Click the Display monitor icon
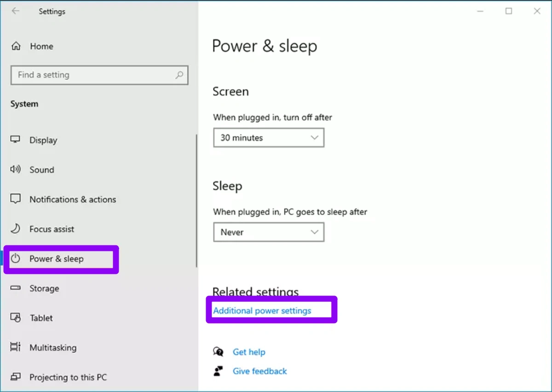Viewport: 552px width, 392px height. click(x=16, y=140)
